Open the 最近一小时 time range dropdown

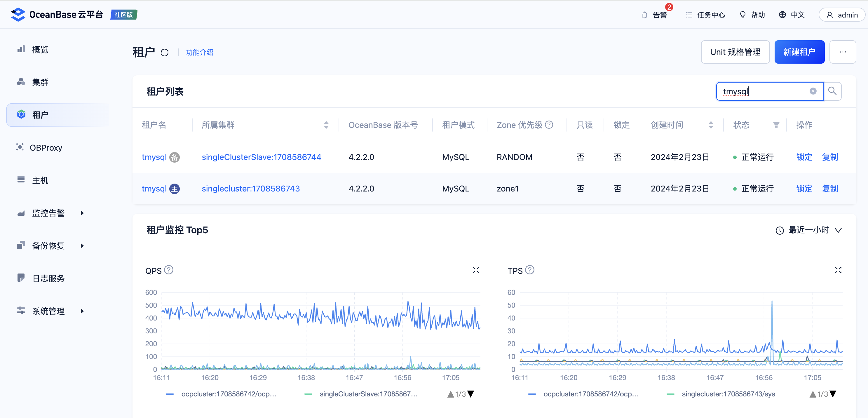[808, 230]
